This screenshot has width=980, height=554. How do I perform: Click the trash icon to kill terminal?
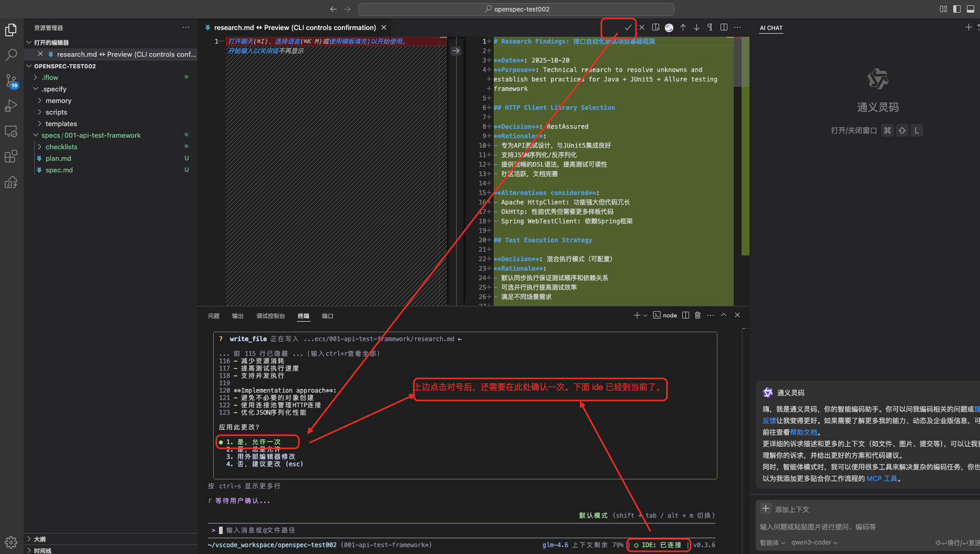pyautogui.click(x=697, y=315)
